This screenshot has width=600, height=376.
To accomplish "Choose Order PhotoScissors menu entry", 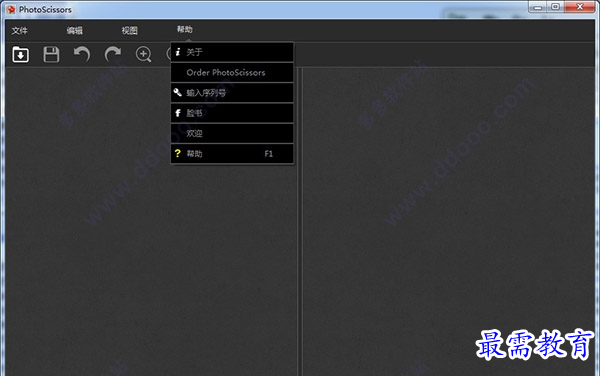I will tap(232, 72).
